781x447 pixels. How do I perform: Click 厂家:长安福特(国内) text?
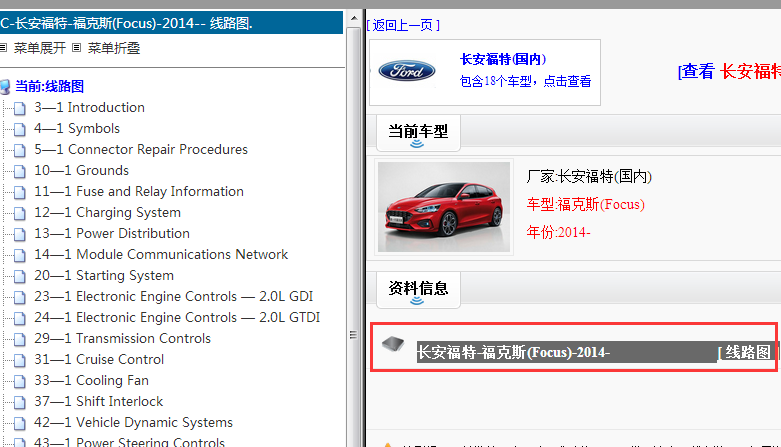click(x=589, y=176)
